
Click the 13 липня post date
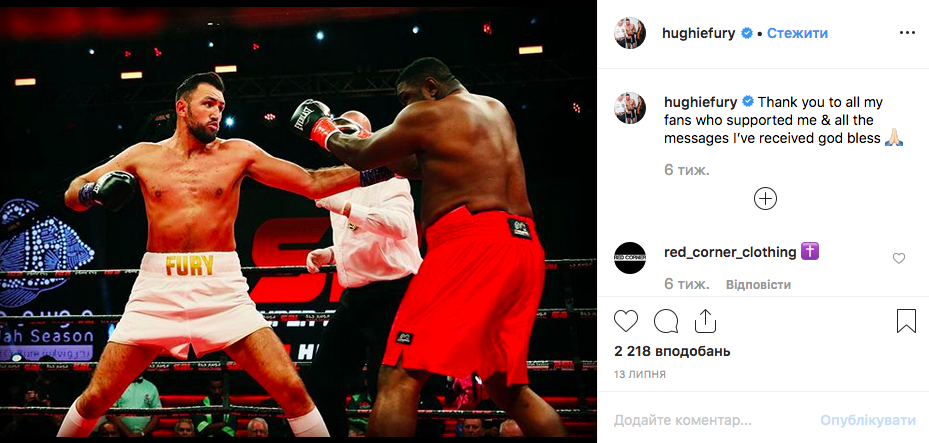pyautogui.click(x=639, y=374)
